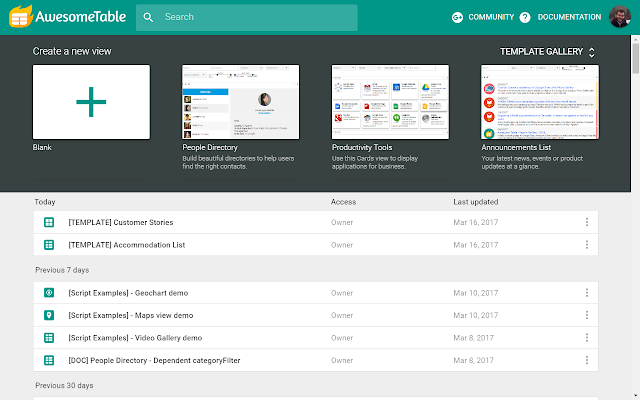Open [TEMPLATE] Customer Stories view

tap(121, 222)
